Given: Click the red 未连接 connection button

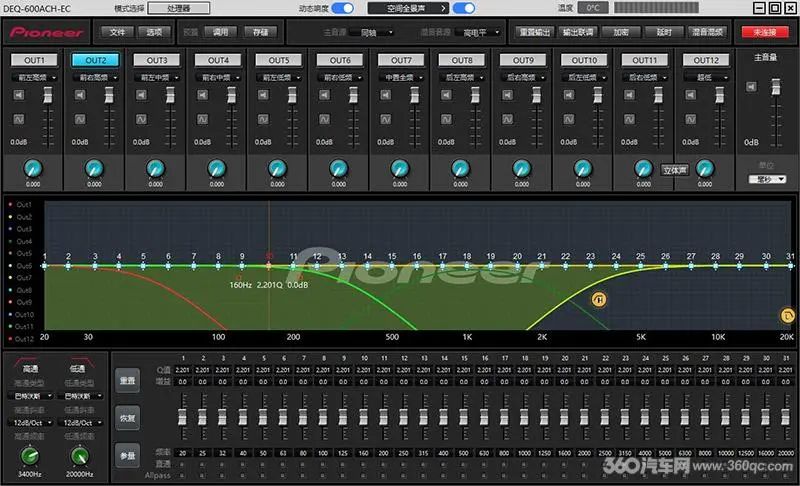Looking at the screenshot, I should 765,32.
